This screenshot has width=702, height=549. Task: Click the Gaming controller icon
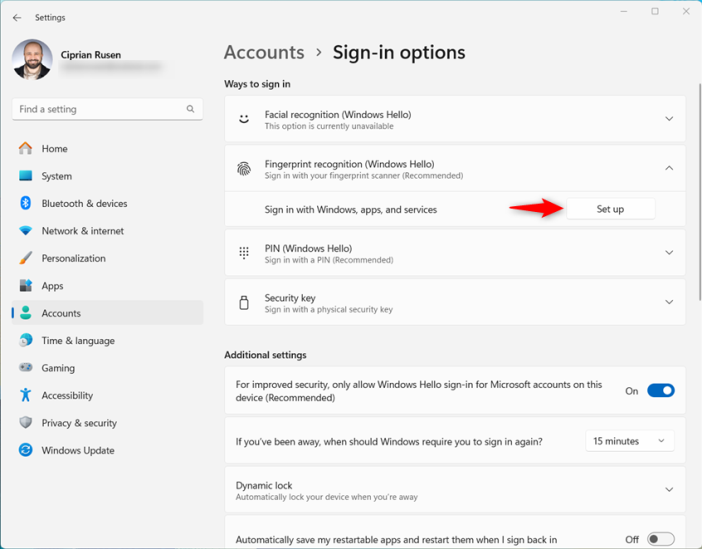tap(26, 368)
